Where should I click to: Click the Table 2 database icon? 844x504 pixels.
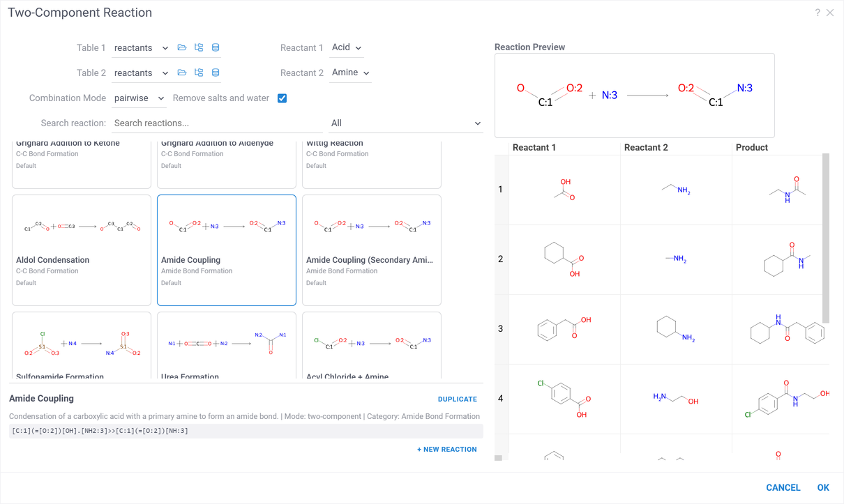pos(216,72)
